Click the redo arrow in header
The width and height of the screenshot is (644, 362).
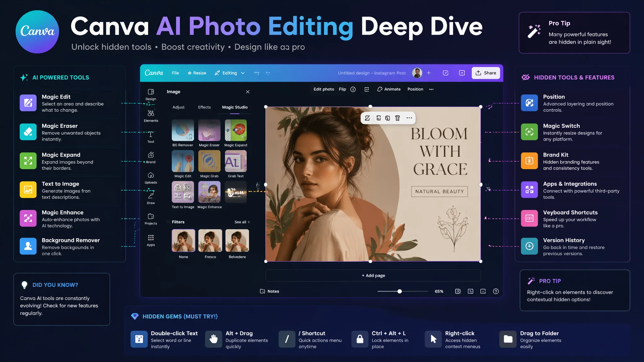click(268, 73)
